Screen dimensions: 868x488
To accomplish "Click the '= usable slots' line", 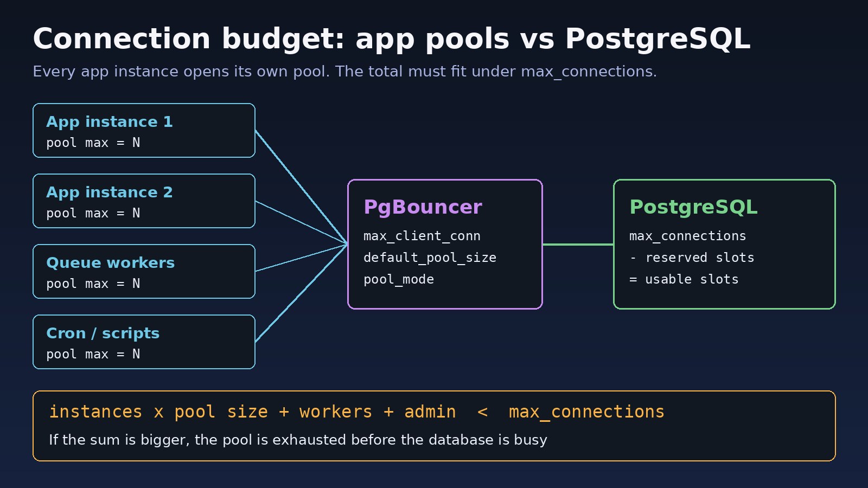I will [x=684, y=280].
